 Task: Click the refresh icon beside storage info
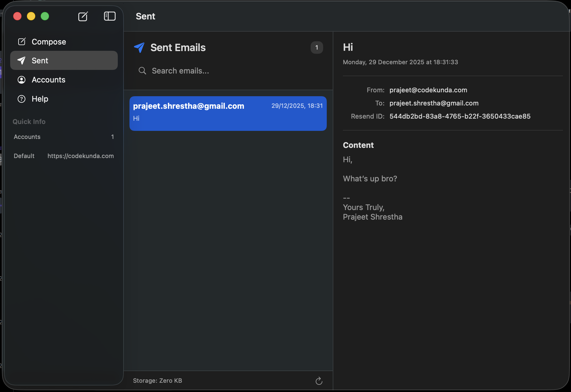319,381
